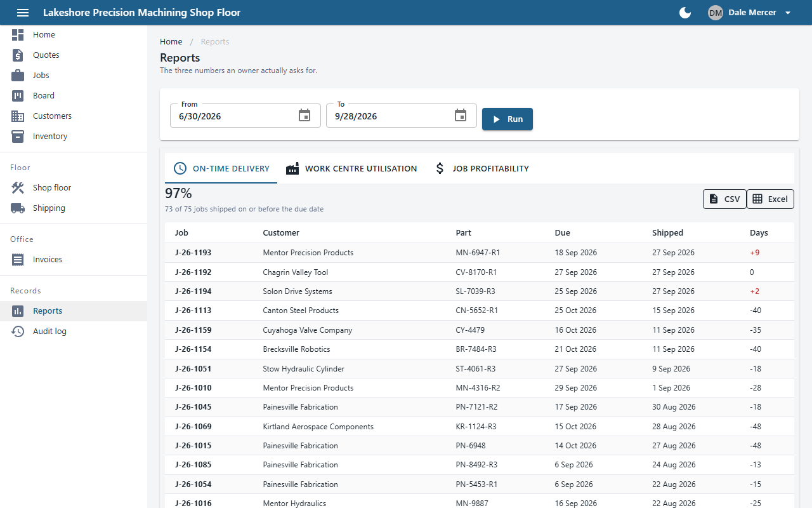Screen dimensions: 812x508
Task: Open Inventory page
Action: click(74, 137)
